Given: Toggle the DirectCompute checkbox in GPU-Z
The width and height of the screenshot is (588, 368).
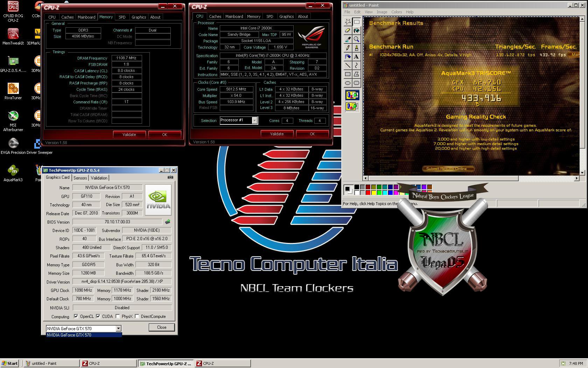Looking at the screenshot, I should point(137,316).
